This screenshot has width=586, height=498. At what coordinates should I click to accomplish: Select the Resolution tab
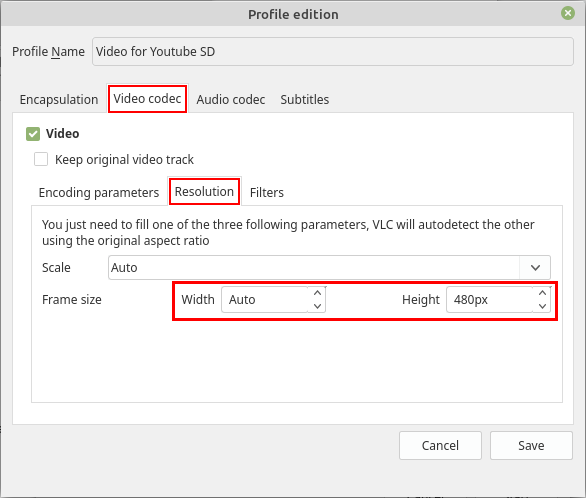[x=204, y=192]
